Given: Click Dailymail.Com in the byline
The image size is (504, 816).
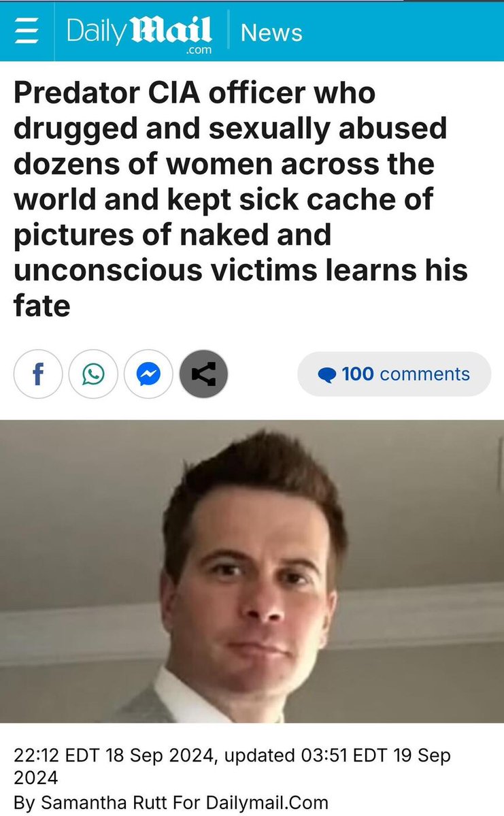Looking at the screenshot, I should pos(267,802).
